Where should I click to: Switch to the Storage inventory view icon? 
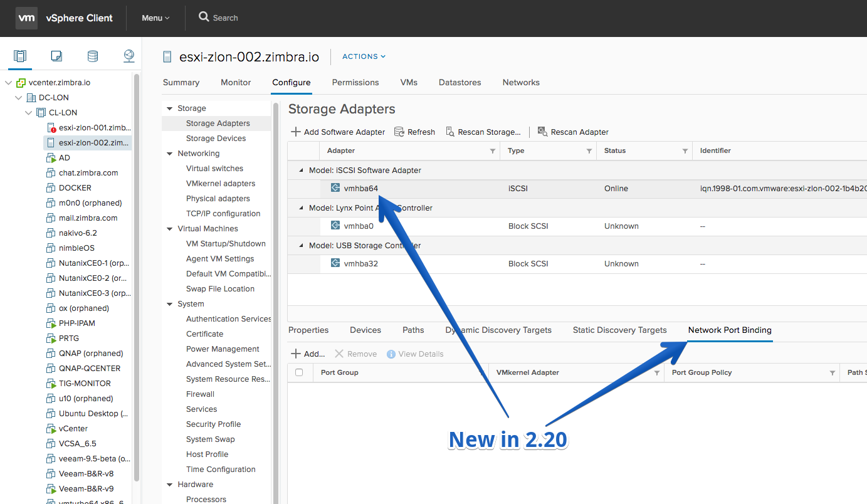click(93, 56)
